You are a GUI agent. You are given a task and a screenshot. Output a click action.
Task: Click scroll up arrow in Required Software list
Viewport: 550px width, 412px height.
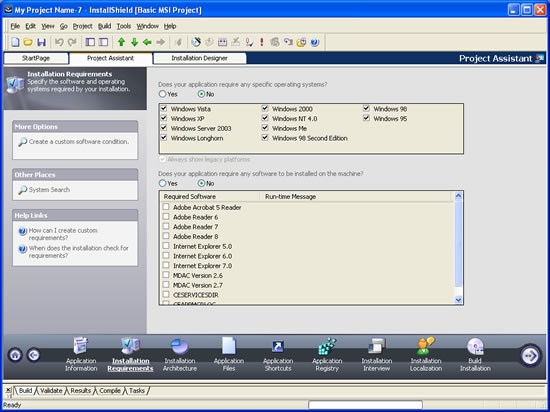[x=458, y=196]
